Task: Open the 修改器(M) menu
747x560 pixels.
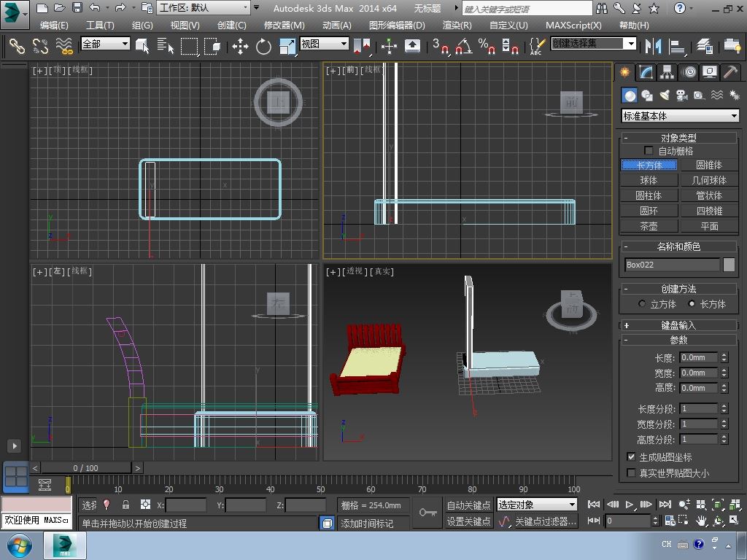Action: [x=284, y=25]
